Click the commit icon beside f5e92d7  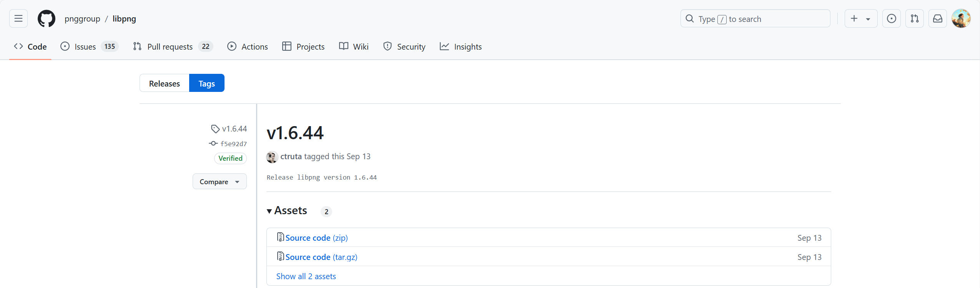213,143
